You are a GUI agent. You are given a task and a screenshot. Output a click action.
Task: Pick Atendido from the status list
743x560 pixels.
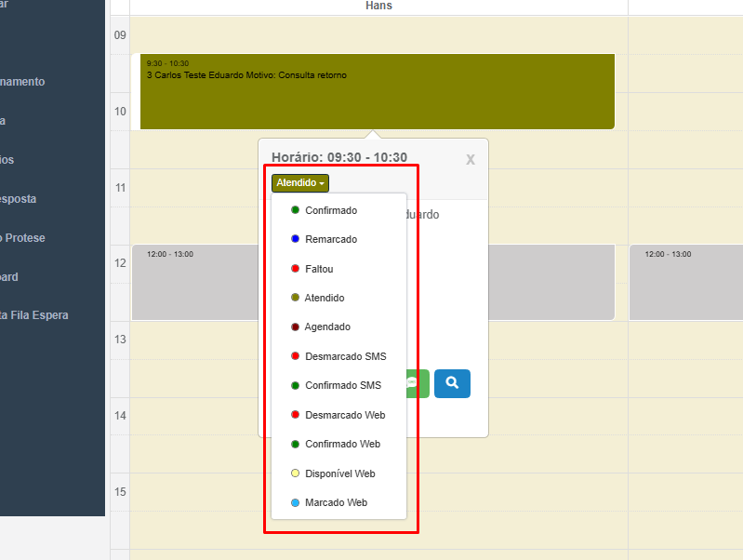click(324, 298)
